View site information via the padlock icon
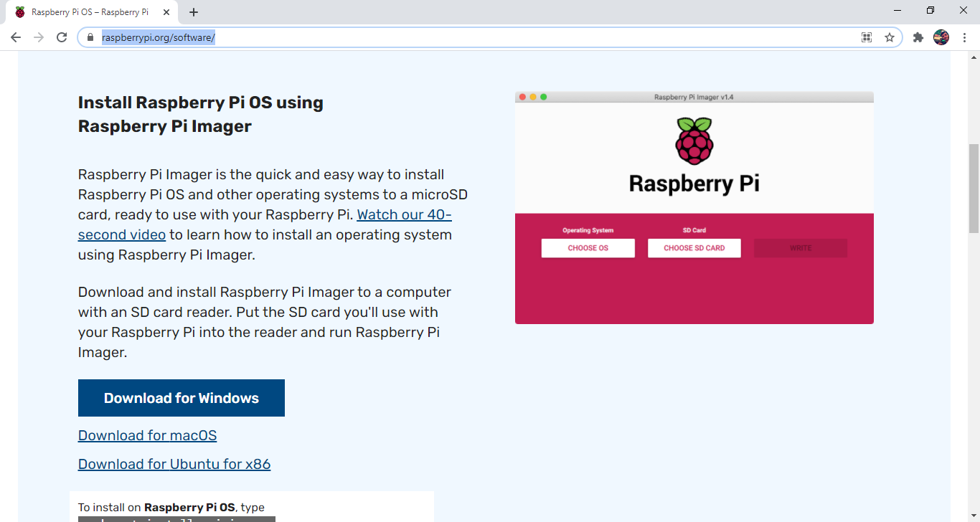This screenshot has width=980, height=522. [x=90, y=37]
